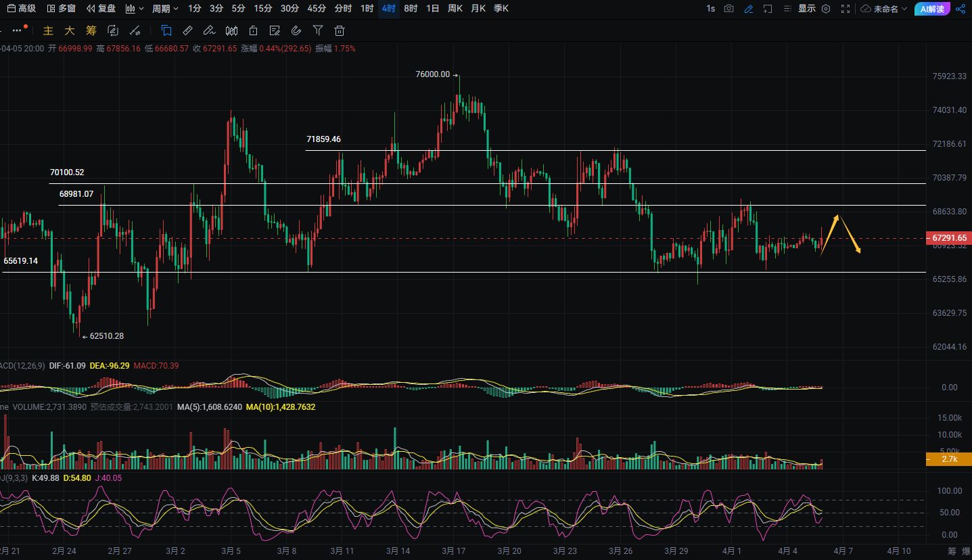Click the magnet snap icon

pos(296,30)
